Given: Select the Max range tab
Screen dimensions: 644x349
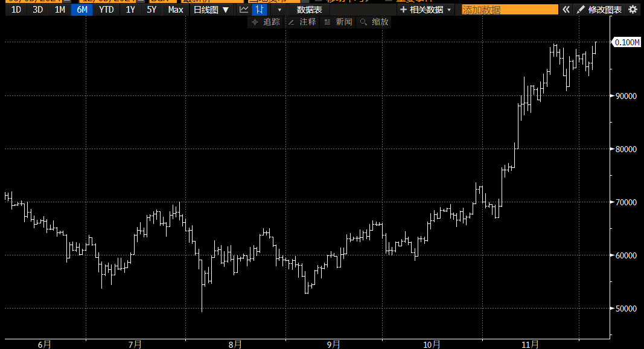Looking at the screenshot, I should pyautogui.click(x=176, y=10).
